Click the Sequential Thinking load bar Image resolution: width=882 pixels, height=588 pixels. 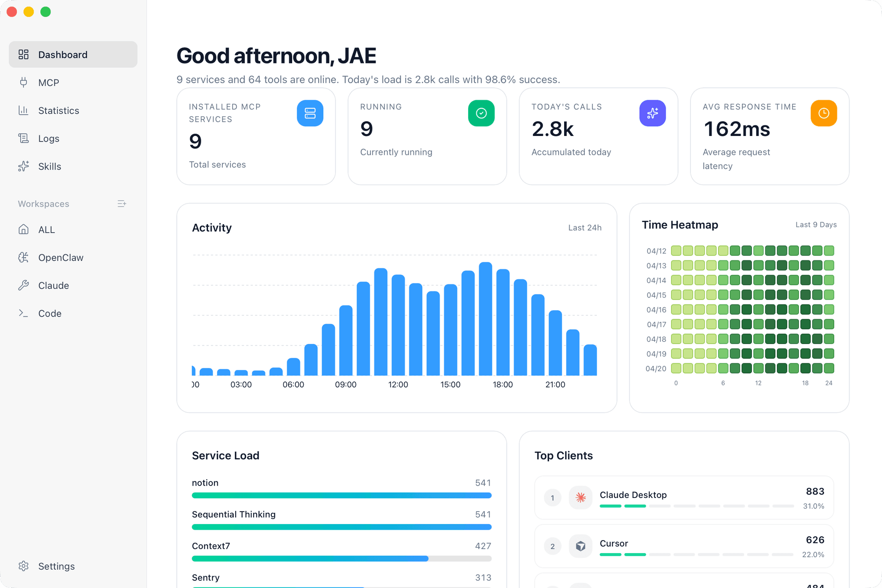click(x=342, y=527)
